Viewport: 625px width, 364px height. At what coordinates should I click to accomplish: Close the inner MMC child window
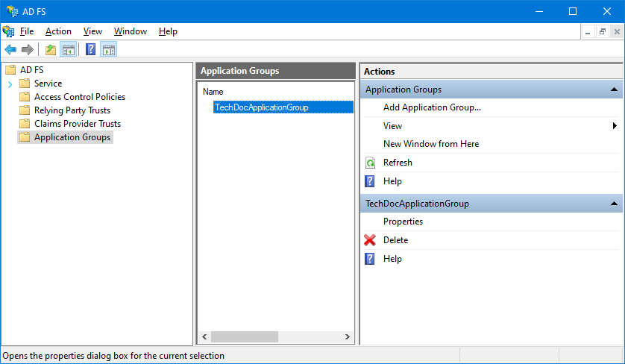[x=617, y=31]
